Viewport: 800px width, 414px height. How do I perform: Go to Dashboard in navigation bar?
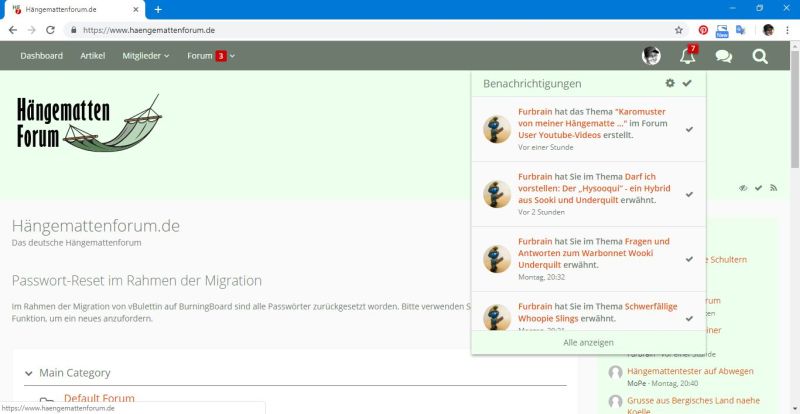(x=41, y=56)
